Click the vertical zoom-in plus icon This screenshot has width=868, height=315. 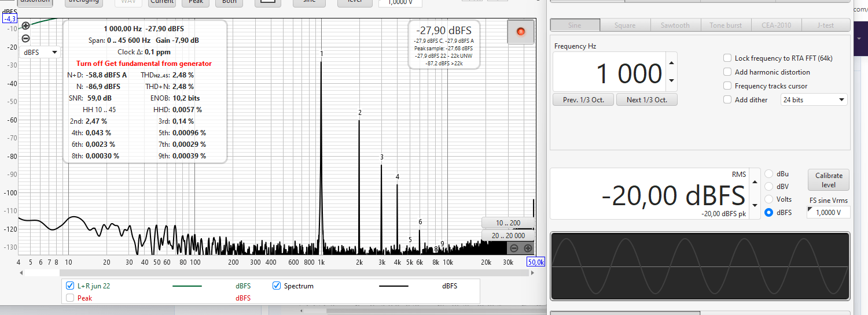(25, 26)
